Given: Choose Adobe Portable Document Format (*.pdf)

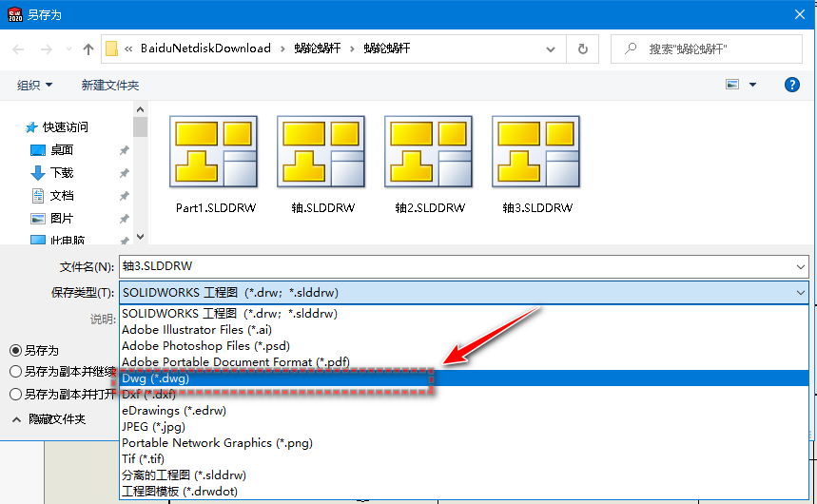Looking at the screenshot, I should (464, 361).
